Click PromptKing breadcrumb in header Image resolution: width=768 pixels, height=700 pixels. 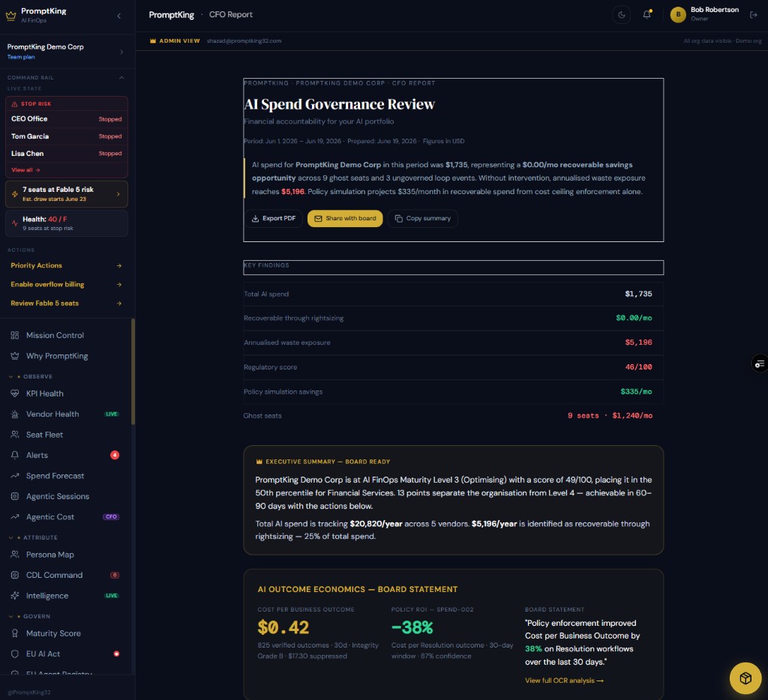click(x=171, y=15)
